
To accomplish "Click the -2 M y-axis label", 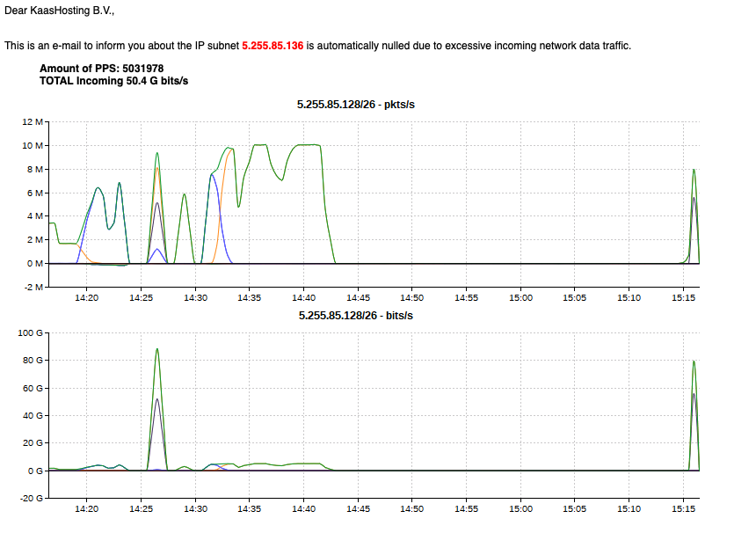I will point(33,287).
